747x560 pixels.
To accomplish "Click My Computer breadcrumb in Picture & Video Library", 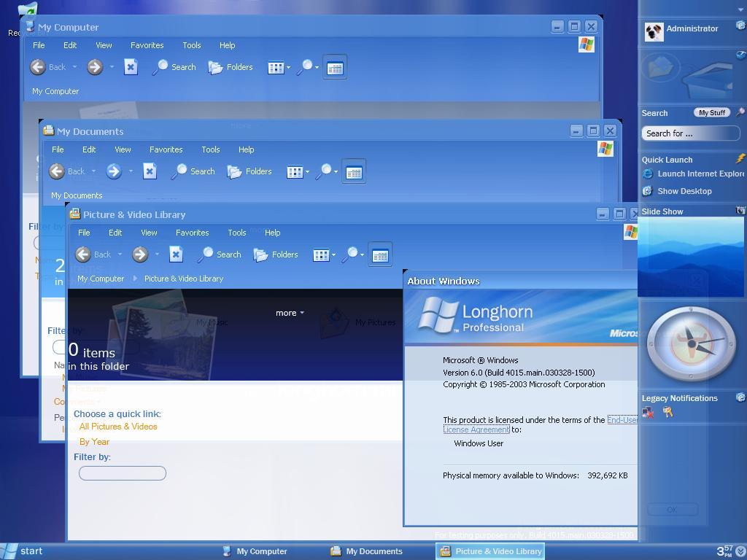I will point(101,279).
